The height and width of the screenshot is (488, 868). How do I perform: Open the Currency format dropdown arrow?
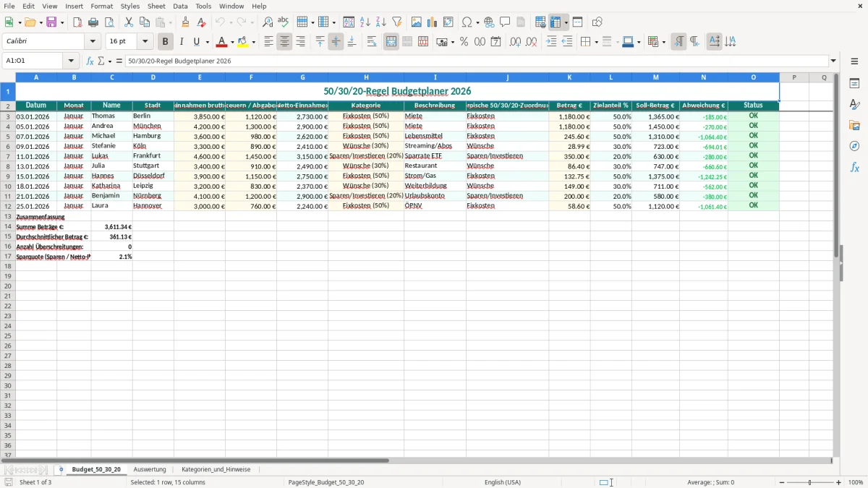click(x=452, y=42)
